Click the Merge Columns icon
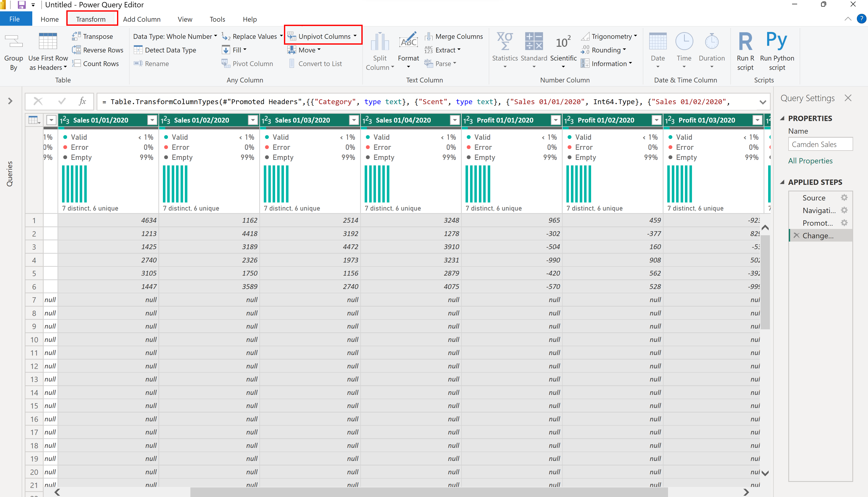The height and width of the screenshot is (497, 868). coord(429,36)
